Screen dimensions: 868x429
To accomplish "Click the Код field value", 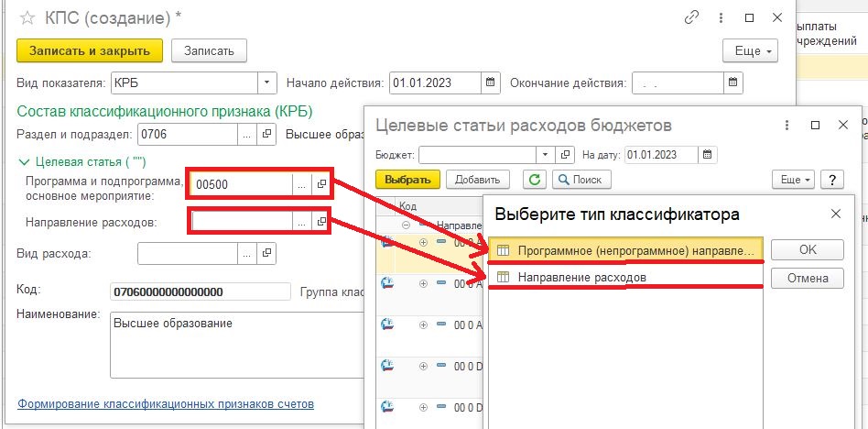I will (201, 291).
